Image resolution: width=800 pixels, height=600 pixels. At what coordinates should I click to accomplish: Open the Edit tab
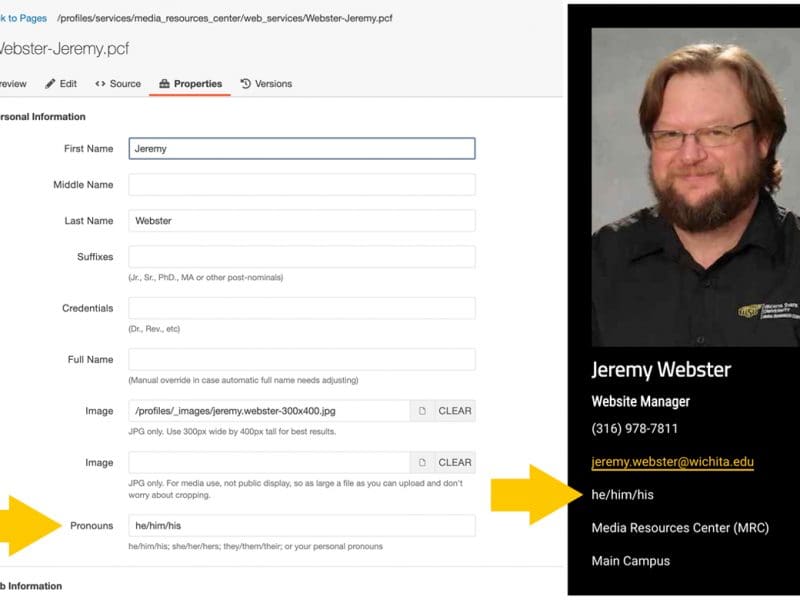point(61,84)
